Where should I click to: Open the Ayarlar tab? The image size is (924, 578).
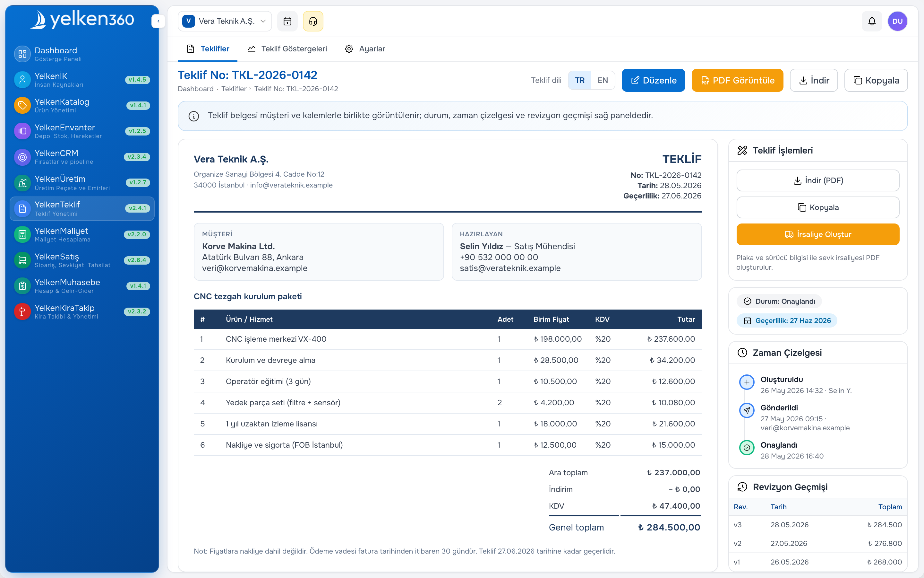pos(365,49)
